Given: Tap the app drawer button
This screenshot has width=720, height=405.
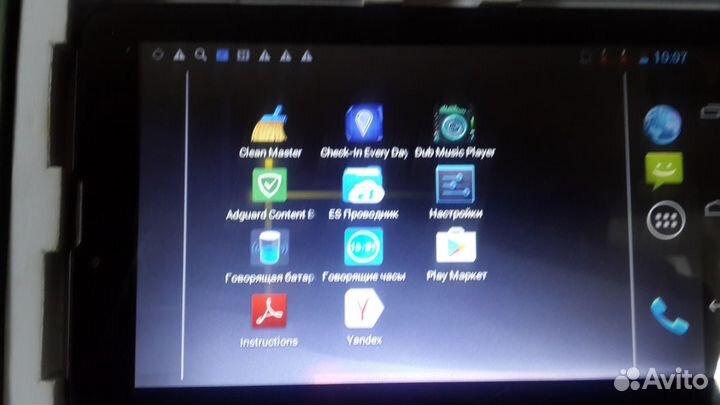Looking at the screenshot, I should (x=662, y=219).
